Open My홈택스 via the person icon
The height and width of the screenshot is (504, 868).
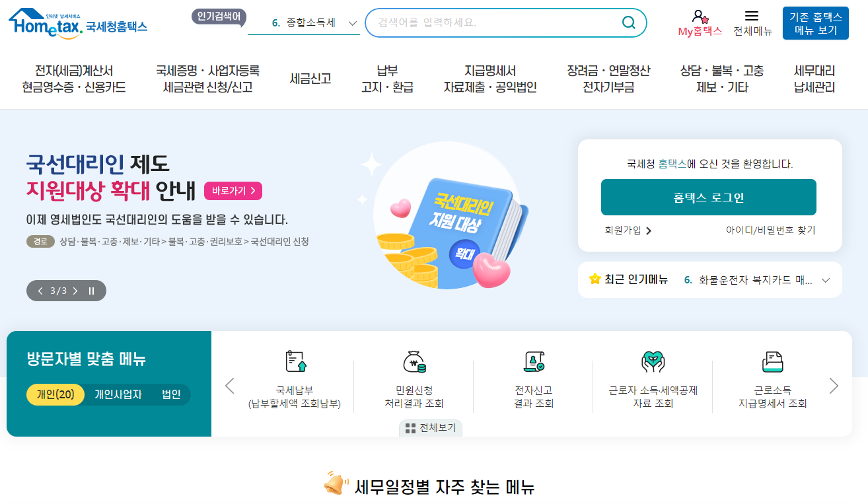701,17
